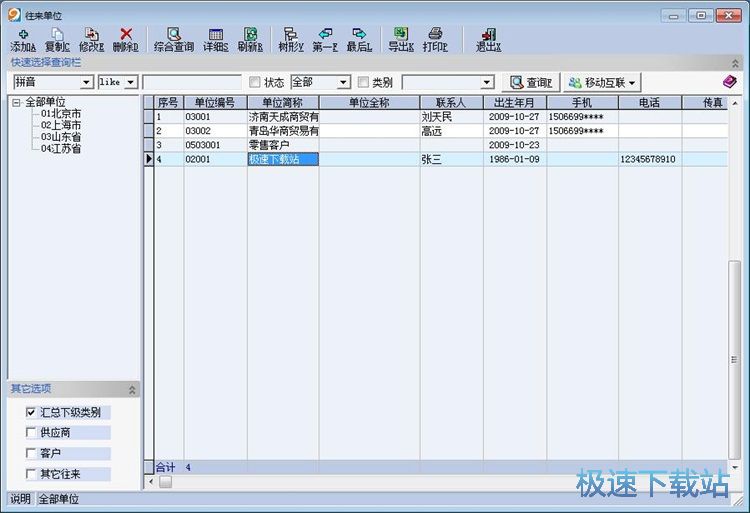Image resolution: width=750 pixels, height=513 pixels.
Task: Click the 导出K export icon
Action: coord(401,40)
